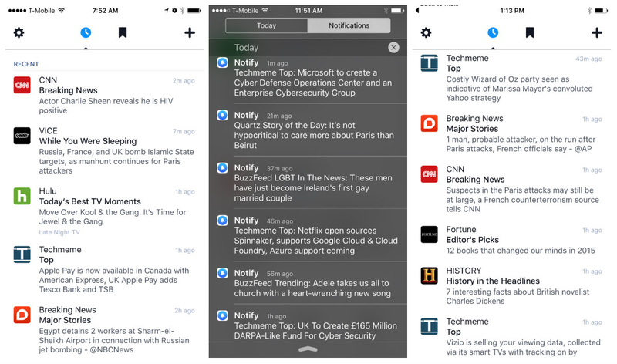
Task: Select recent clock icon in left screen
Action: click(x=86, y=32)
